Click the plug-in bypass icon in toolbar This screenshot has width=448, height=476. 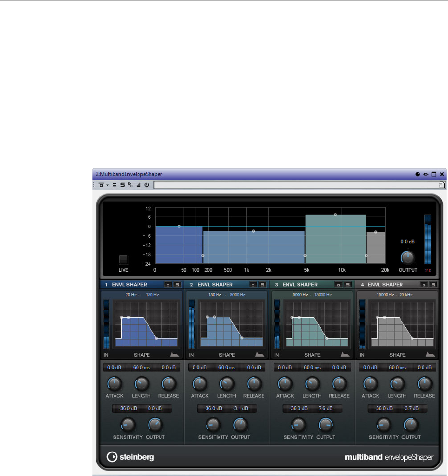101,184
